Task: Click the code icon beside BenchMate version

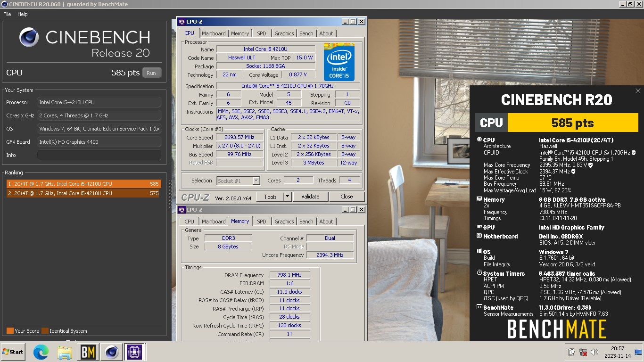Action: tap(479, 307)
